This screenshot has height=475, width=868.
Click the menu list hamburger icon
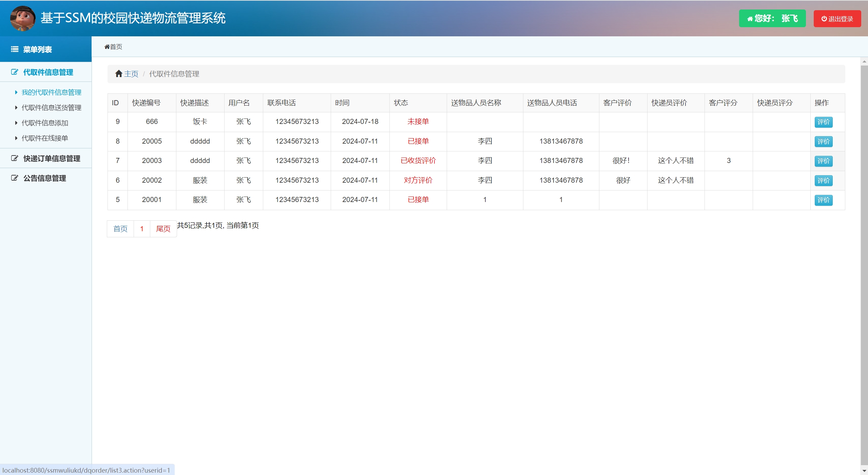pos(15,50)
